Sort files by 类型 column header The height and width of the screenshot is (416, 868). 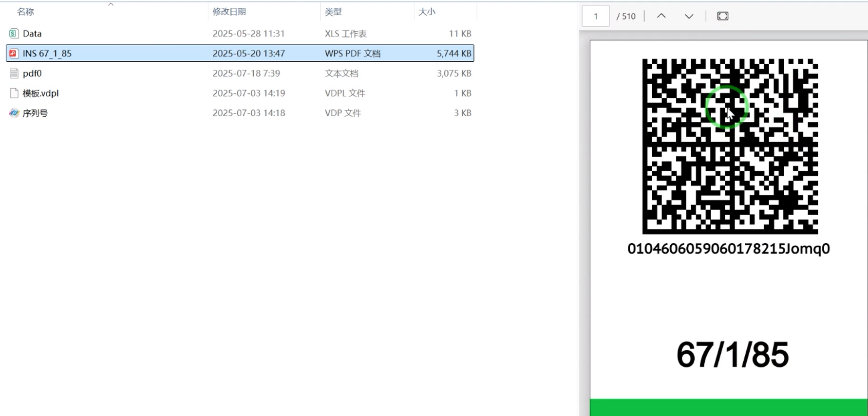(333, 12)
